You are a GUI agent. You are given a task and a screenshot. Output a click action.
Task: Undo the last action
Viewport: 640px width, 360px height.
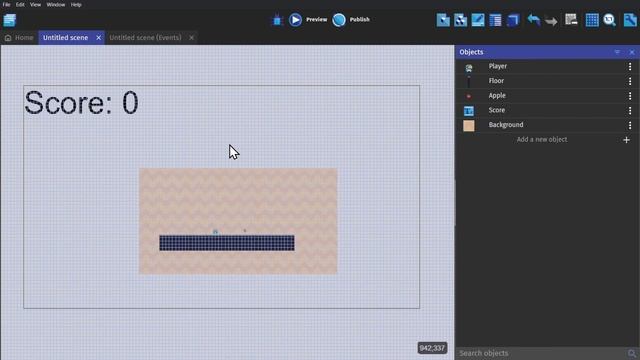[x=533, y=20]
